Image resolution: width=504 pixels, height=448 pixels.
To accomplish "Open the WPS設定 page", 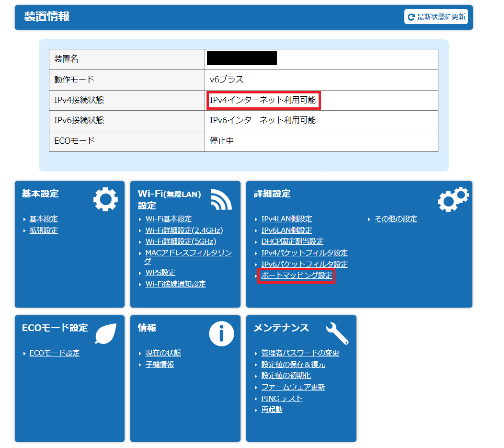I will click(x=160, y=271).
